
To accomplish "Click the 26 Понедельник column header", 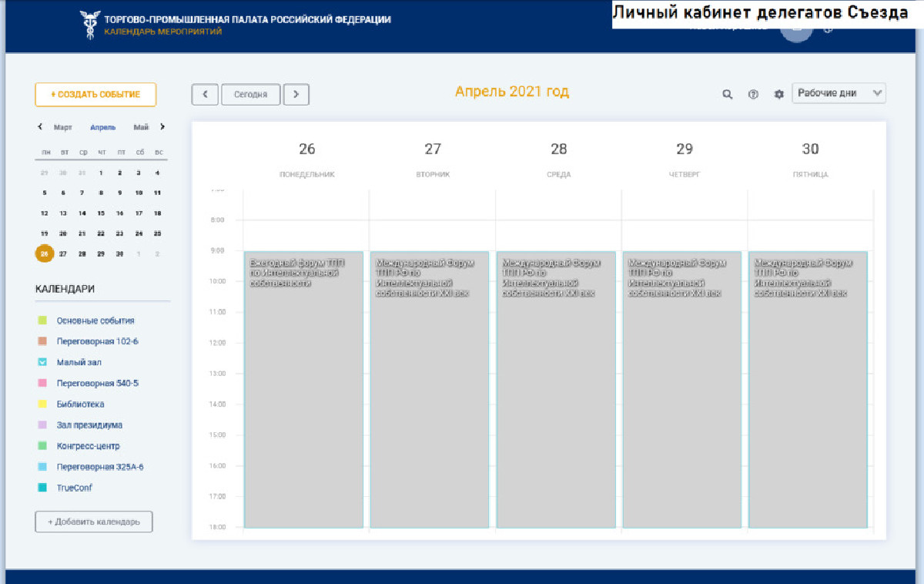I will 307,159.
